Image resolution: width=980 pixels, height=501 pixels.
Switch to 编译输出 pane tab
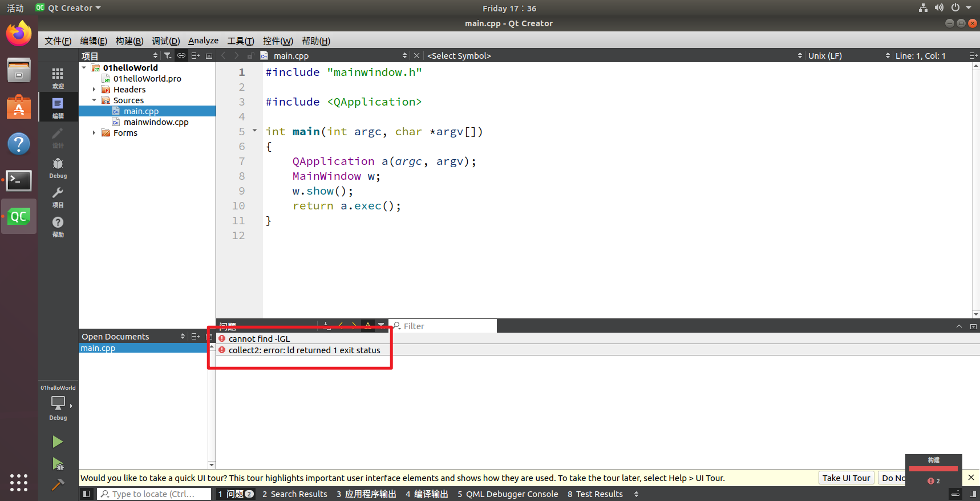427,494
